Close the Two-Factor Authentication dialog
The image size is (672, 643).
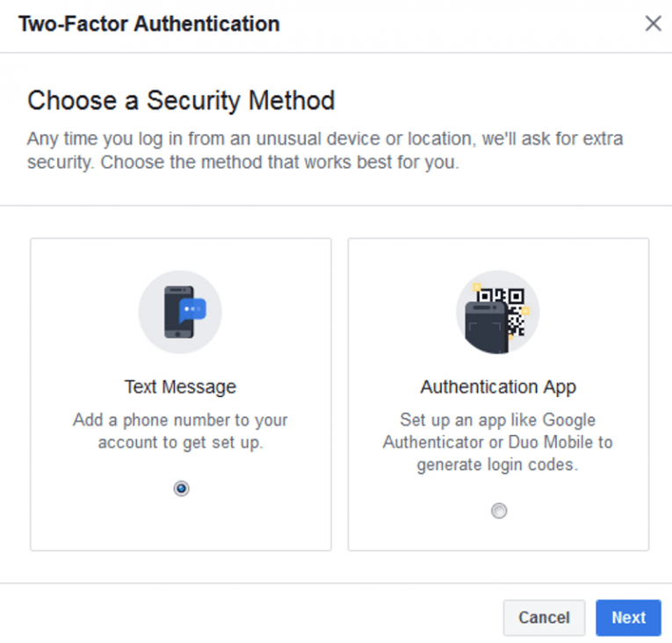(x=653, y=24)
